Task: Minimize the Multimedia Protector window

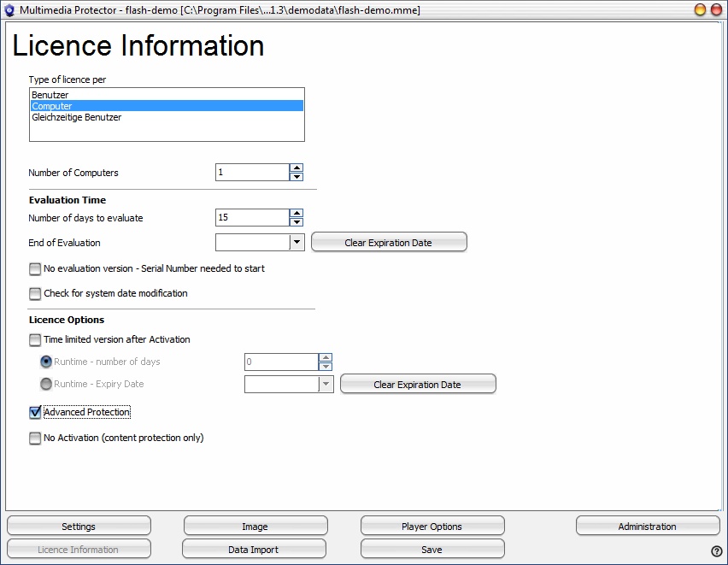Action: [x=700, y=9]
